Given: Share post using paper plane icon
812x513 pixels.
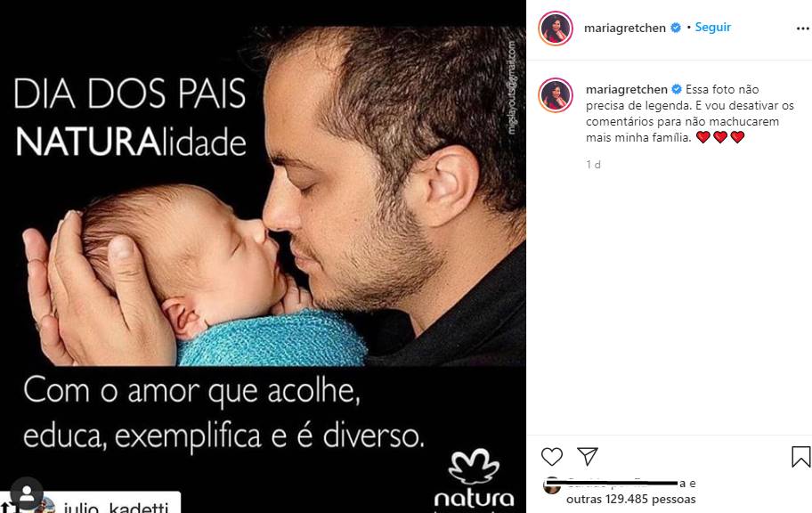Looking at the screenshot, I should (588, 456).
